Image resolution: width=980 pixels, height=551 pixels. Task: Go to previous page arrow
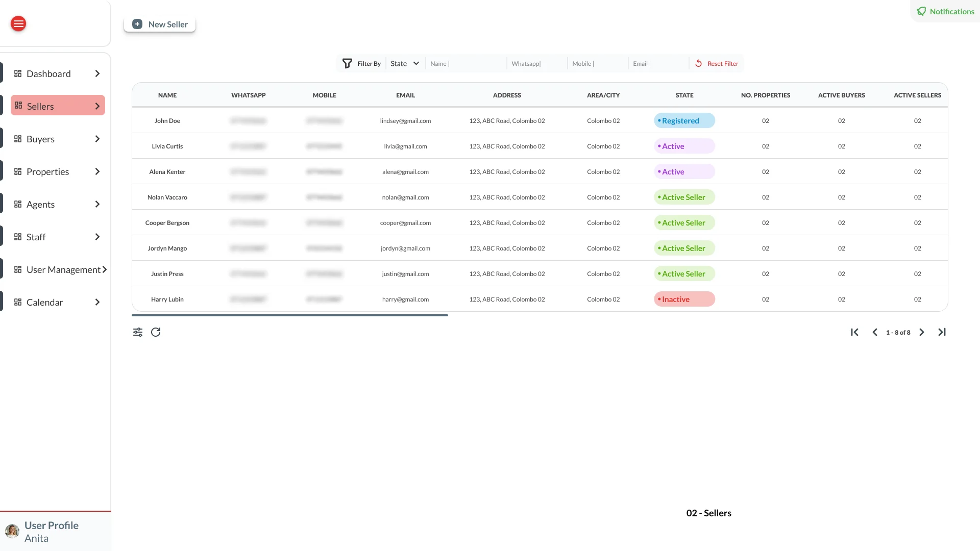[x=875, y=332]
